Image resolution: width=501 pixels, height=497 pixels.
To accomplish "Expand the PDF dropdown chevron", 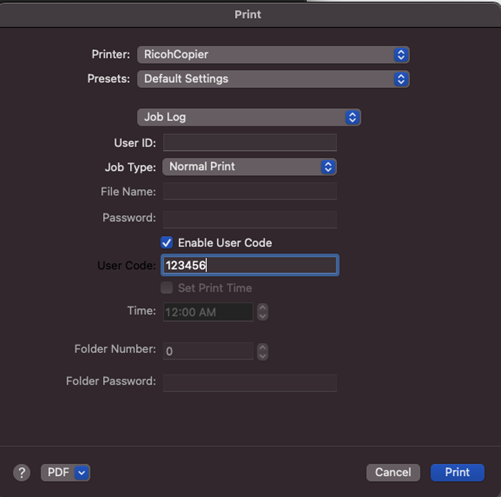I will 82,473.
